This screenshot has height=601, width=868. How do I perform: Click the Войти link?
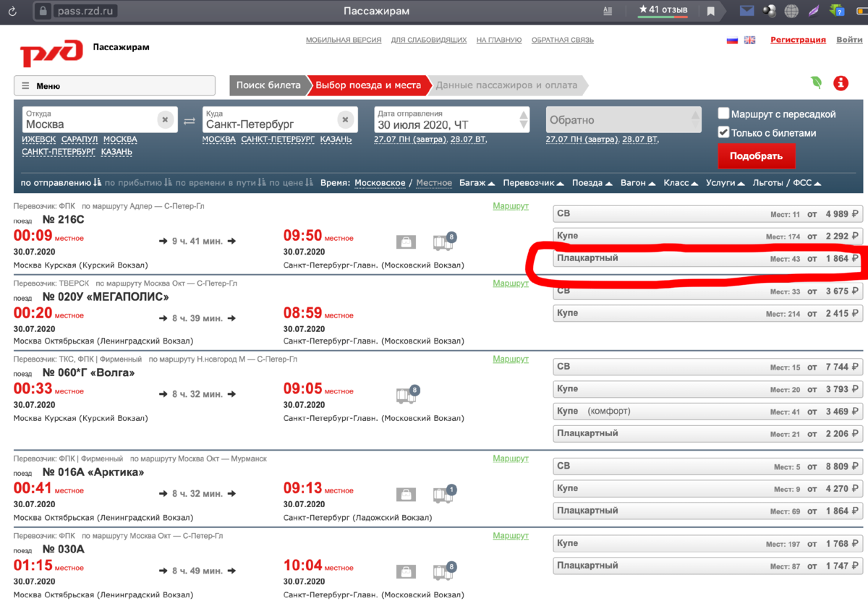849,41
